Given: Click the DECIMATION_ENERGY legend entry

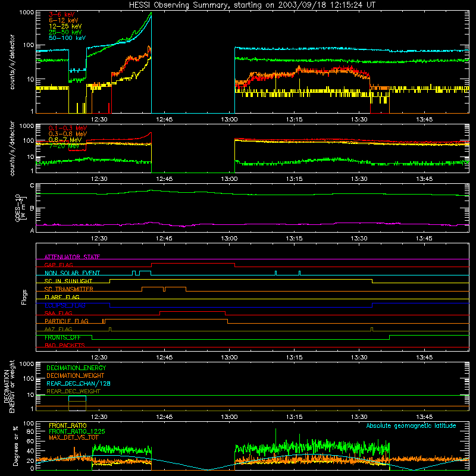Looking at the screenshot, I should [x=76, y=368].
